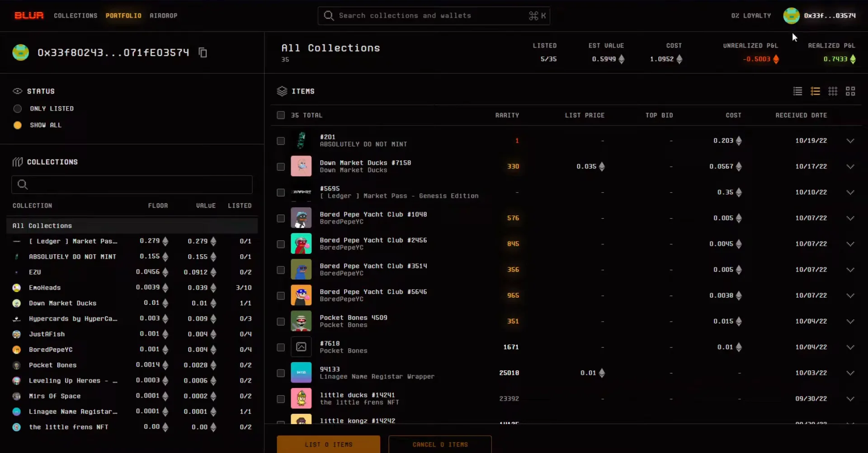This screenshot has height=453, width=868.
Task: Open the Bored Pepe Yacht Club #2456 thumbnail
Action: [x=301, y=244]
